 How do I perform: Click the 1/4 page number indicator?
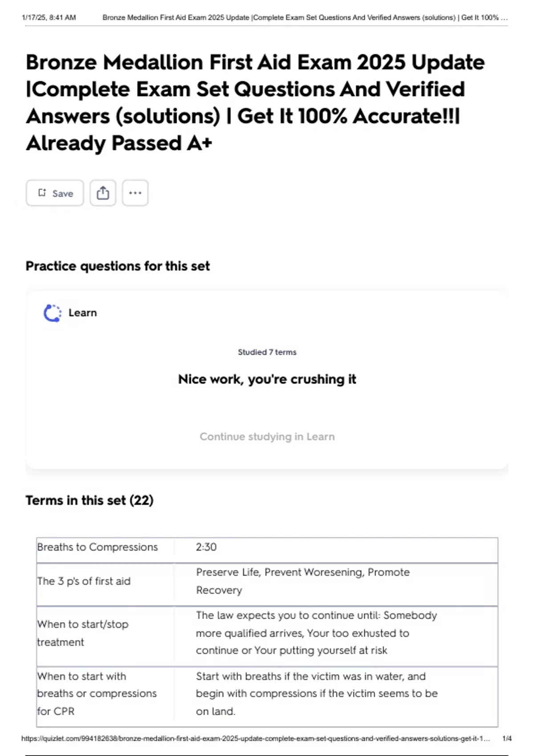pos(507,739)
